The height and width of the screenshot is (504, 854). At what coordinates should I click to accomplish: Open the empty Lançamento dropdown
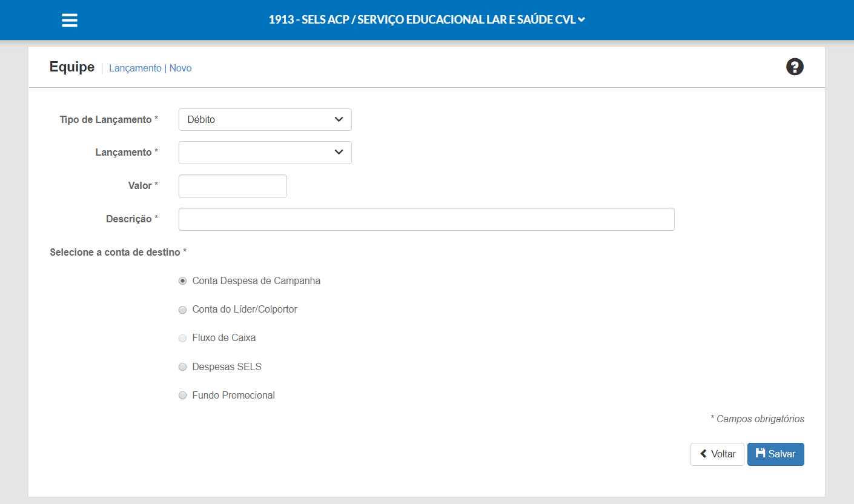tap(265, 153)
